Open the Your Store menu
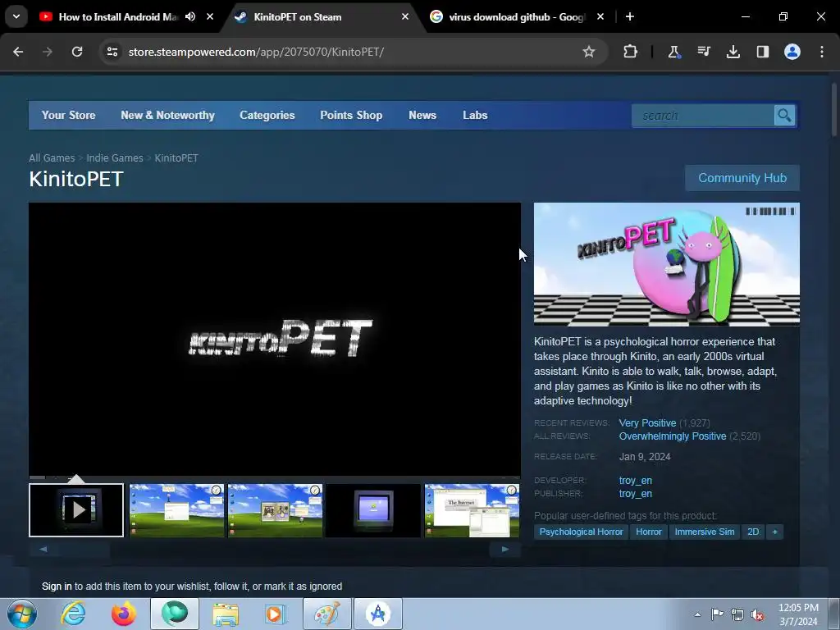The height and width of the screenshot is (630, 840). click(69, 115)
